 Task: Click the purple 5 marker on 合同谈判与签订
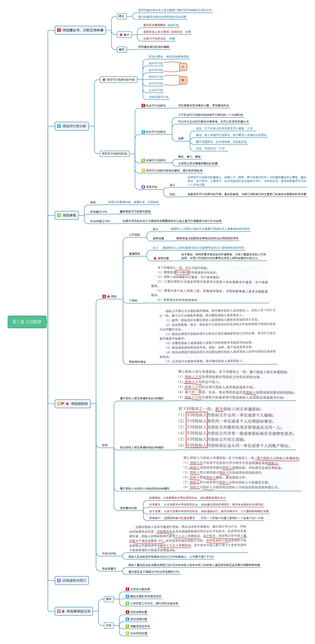point(59,581)
